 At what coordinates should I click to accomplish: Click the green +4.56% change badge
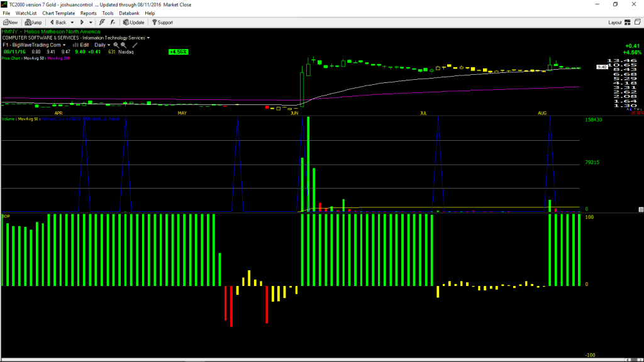pyautogui.click(x=178, y=52)
